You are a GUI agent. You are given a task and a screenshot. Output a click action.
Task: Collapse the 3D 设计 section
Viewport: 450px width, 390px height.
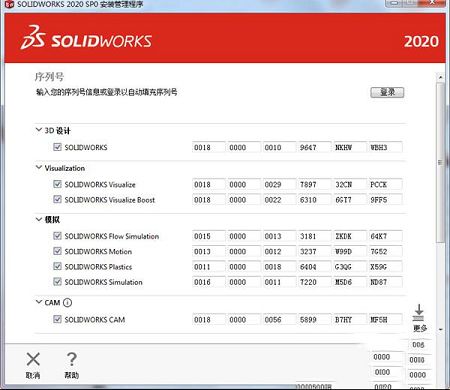click(x=39, y=130)
